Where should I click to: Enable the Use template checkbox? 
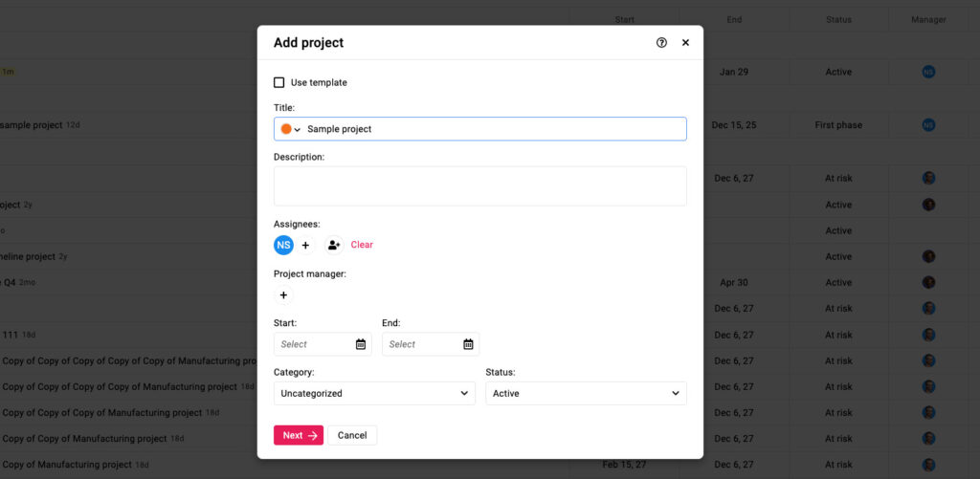[278, 82]
